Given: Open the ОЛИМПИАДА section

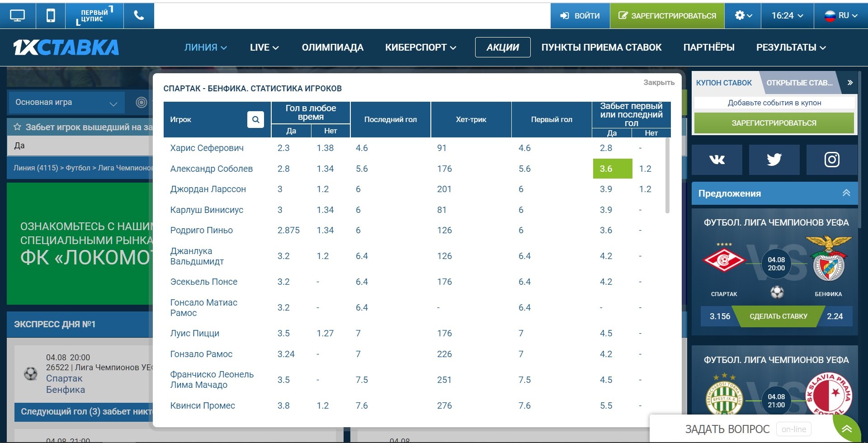Looking at the screenshot, I should (x=333, y=47).
